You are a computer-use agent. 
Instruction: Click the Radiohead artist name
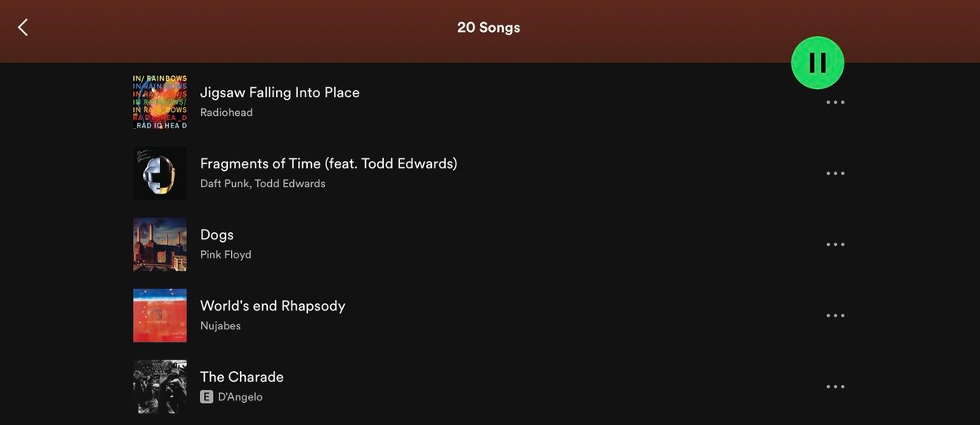point(226,113)
